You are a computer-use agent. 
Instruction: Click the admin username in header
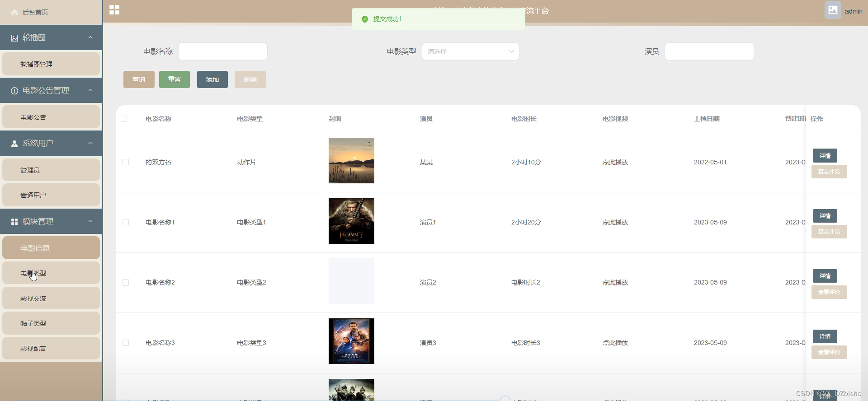click(854, 11)
